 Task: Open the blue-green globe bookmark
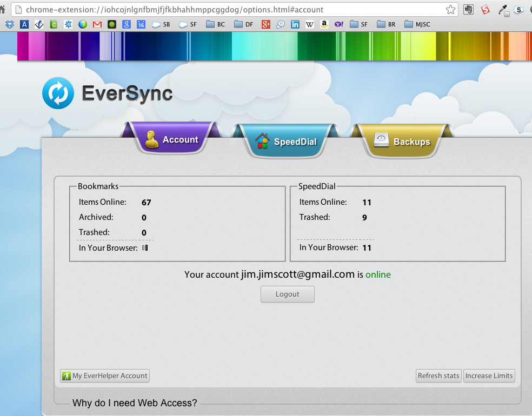83,24
